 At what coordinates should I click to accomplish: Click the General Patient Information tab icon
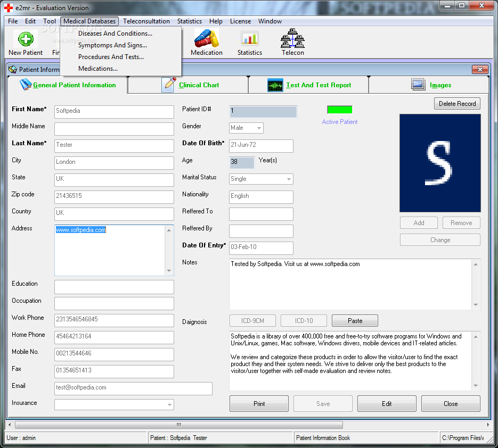click(x=26, y=85)
